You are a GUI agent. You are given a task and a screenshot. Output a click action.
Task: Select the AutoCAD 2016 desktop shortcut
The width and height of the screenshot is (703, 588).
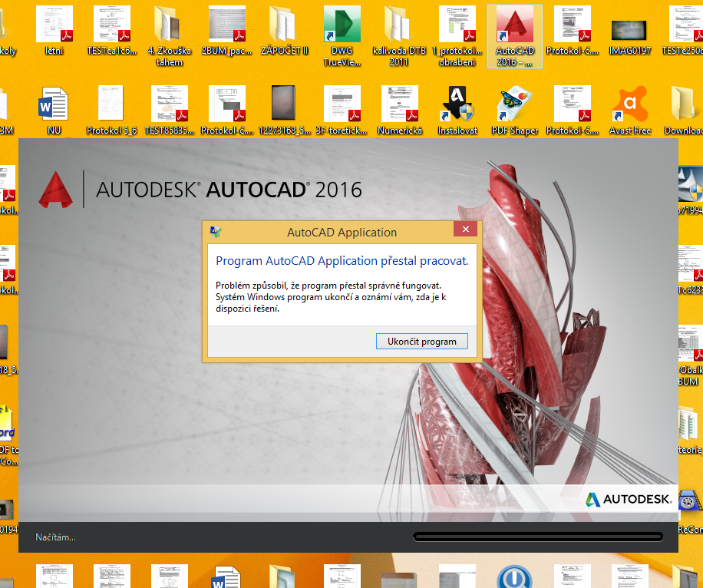[514, 28]
